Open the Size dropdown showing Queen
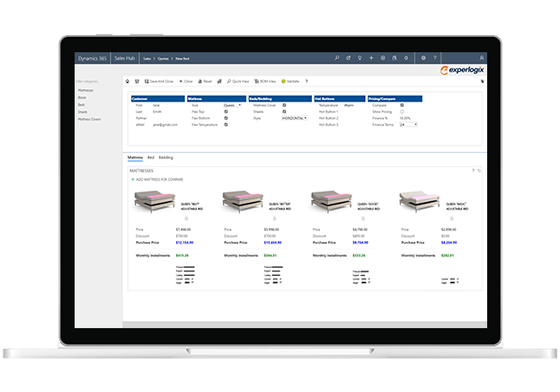 [233, 105]
